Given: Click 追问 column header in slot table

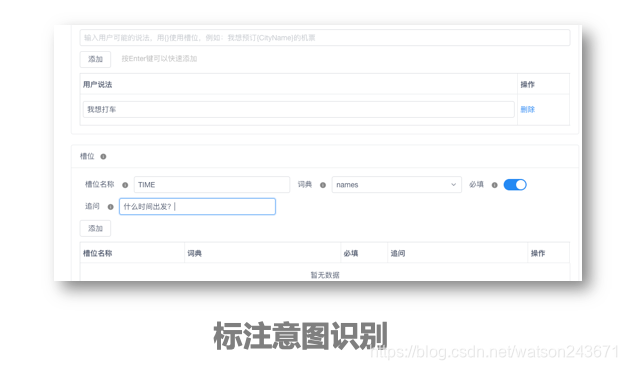Looking at the screenshot, I should [x=398, y=253].
